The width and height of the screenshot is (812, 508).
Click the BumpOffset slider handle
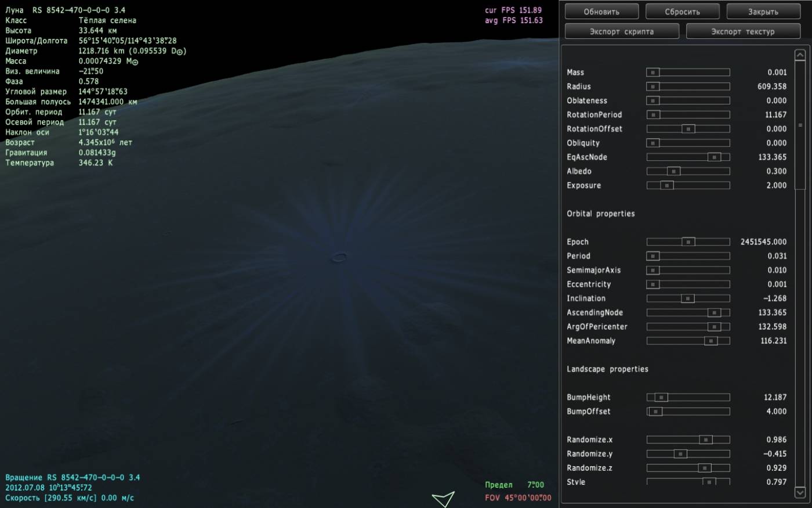[655, 412]
